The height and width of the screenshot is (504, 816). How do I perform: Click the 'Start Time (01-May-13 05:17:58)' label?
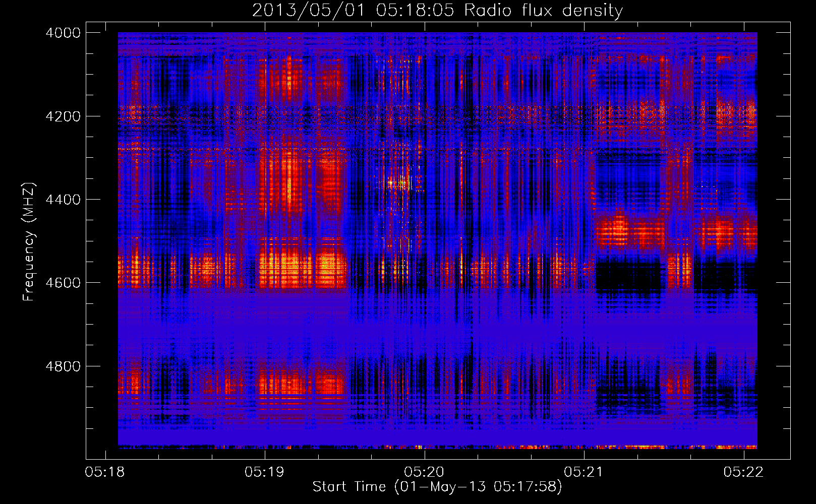point(437,487)
